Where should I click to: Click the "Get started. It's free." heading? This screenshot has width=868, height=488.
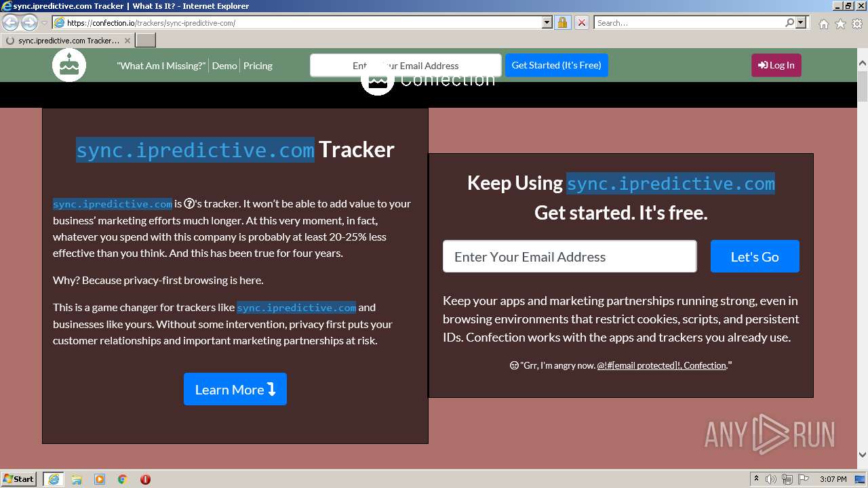[621, 213]
